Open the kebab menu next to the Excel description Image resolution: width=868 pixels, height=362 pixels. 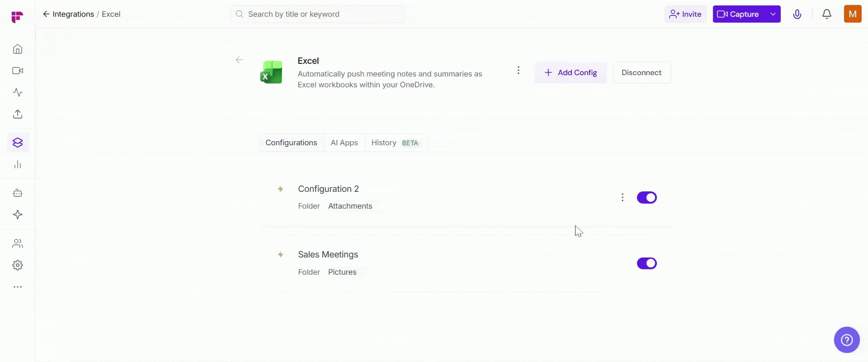click(x=518, y=70)
